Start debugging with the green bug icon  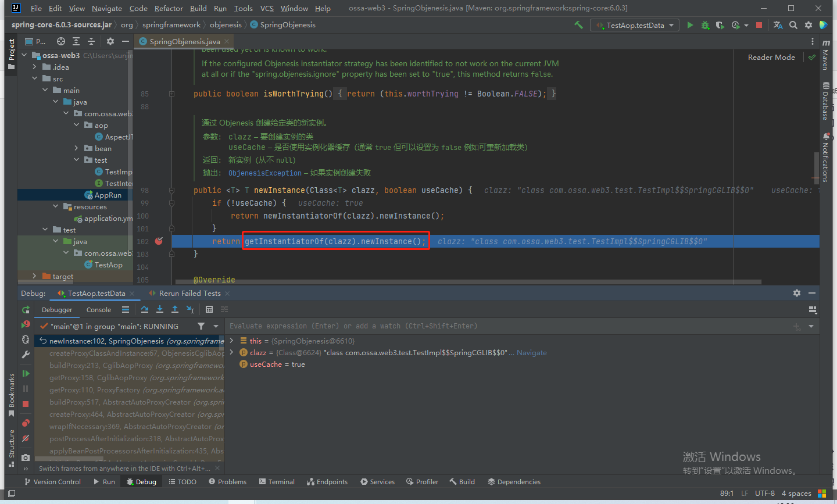[x=705, y=25]
